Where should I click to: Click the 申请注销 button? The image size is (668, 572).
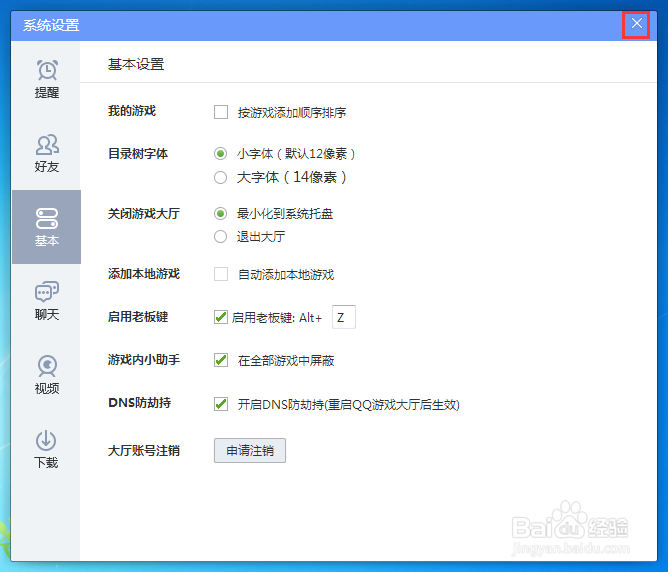pyautogui.click(x=250, y=451)
